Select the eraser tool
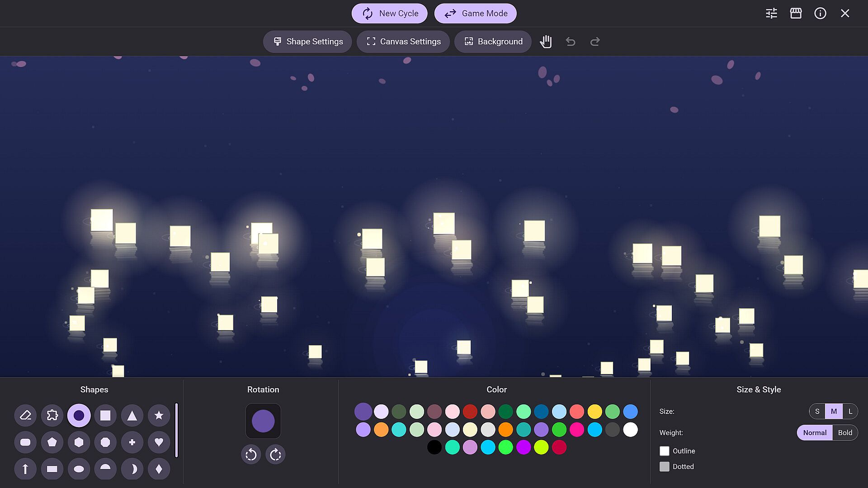This screenshot has height=488, width=868. [x=25, y=415]
